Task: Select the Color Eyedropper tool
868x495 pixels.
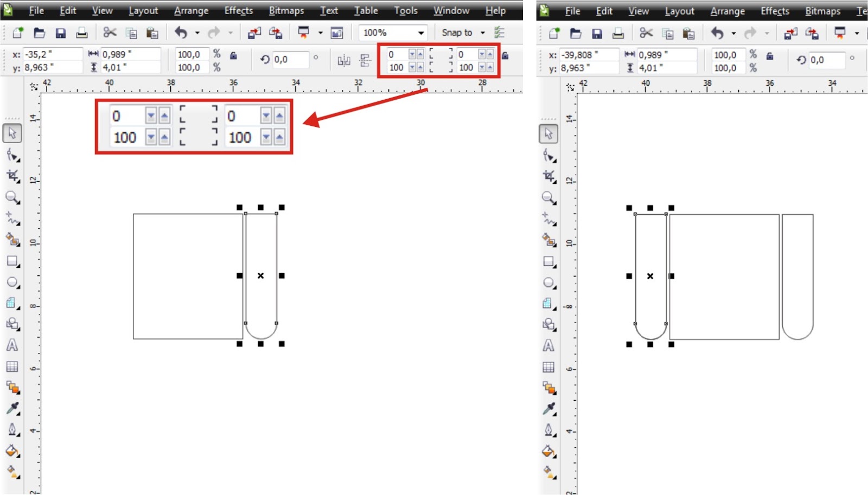Action: pos(11,409)
